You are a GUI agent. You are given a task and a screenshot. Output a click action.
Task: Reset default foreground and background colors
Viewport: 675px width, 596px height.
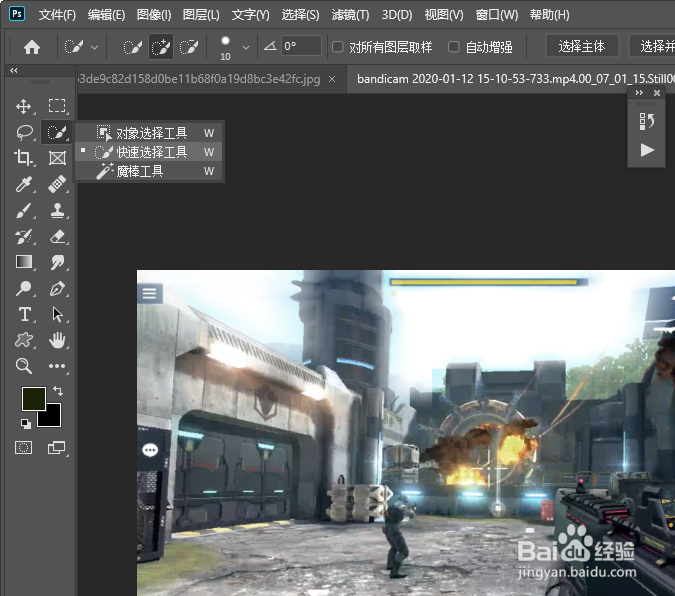point(25,424)
